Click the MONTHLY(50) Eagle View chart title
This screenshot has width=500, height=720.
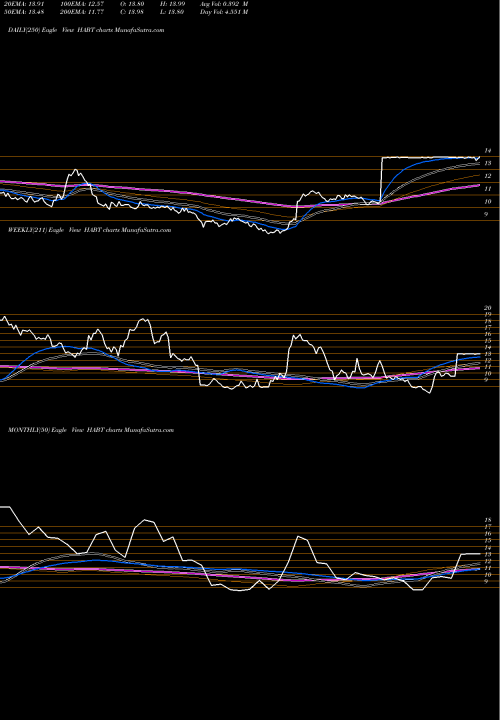(91, 430)
